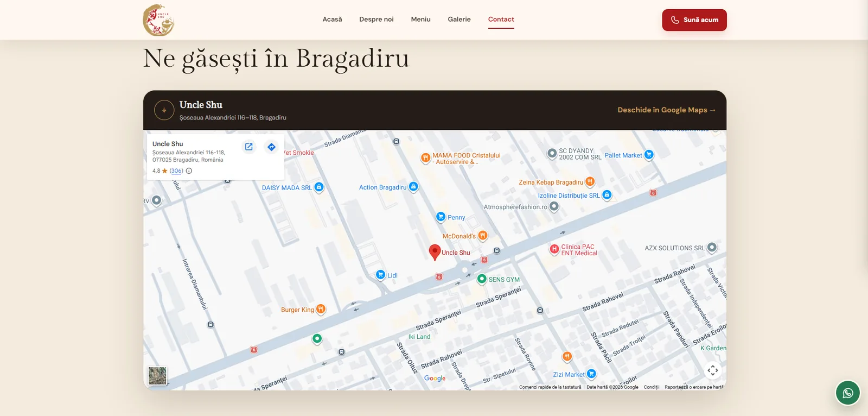The width and height of the screenshot is (868, 416).
Task: Open Comenzi rapide de la tastatură
Action: coord(550,387)
